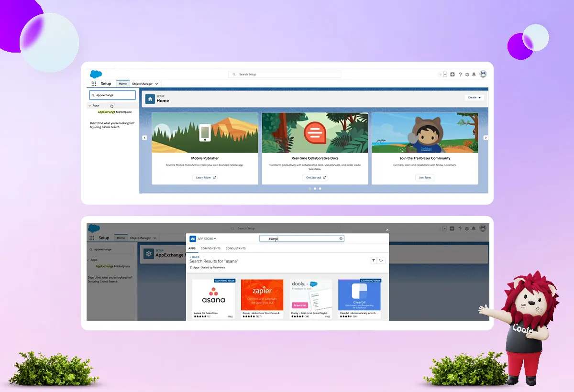Click the Search Results for "asana" heading
574x392 pixels.
pos(214,261)
